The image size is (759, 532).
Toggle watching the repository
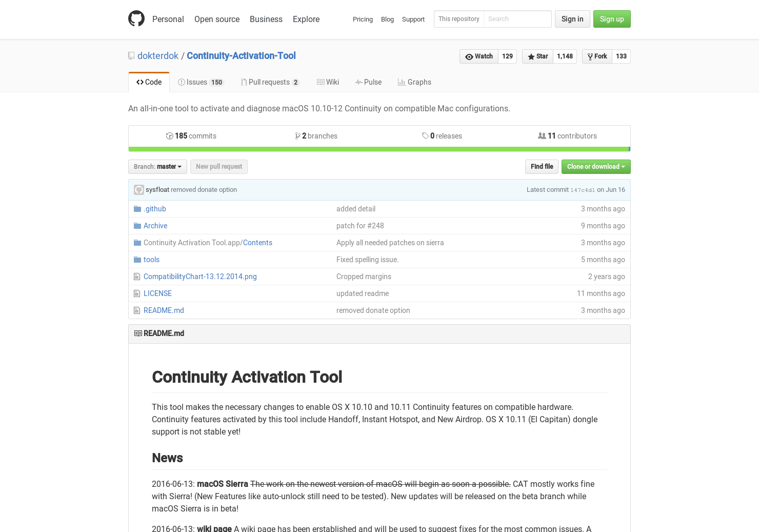pyautogui.click(x=478, y=56)
